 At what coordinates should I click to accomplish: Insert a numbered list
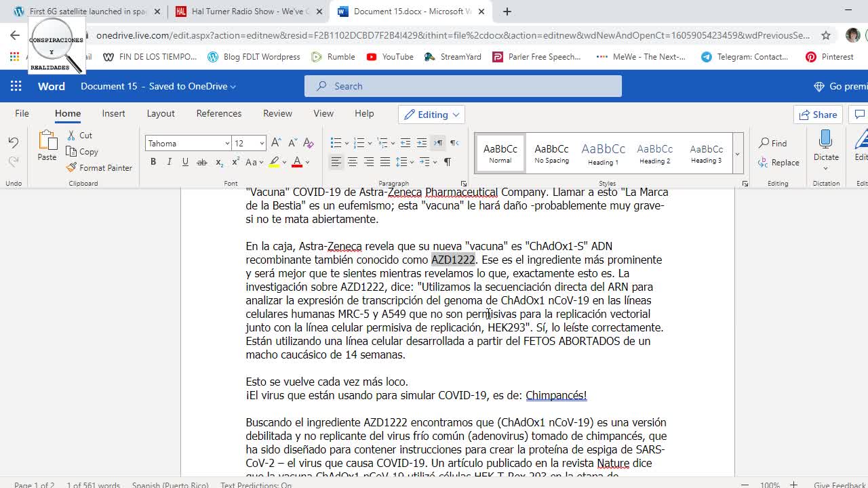pos(359,143)
